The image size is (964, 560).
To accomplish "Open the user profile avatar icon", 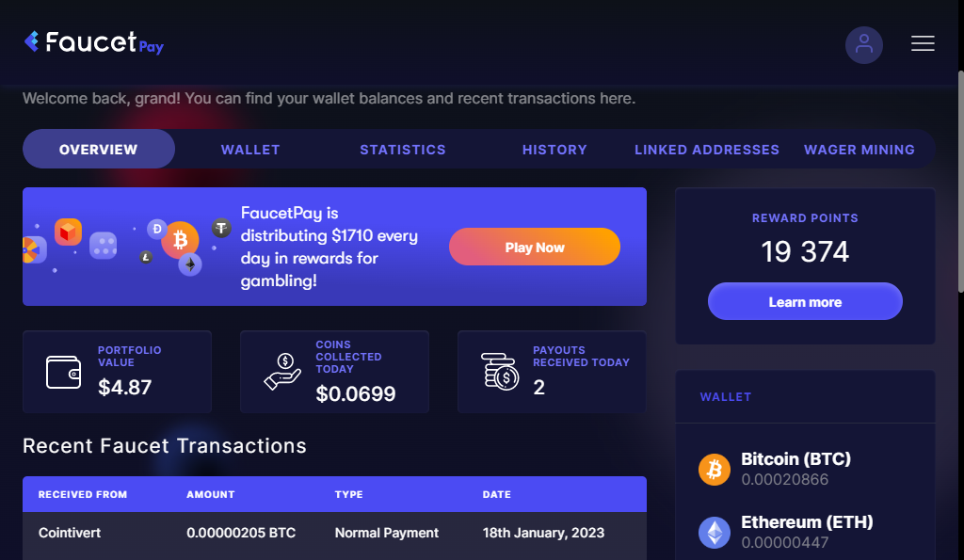I will (x=864, y=45).
